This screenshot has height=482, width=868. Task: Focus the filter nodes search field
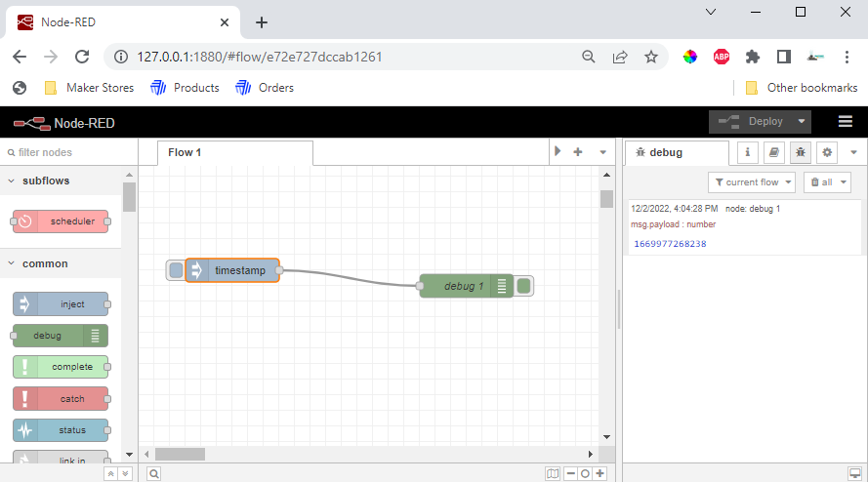coord(69,152)
